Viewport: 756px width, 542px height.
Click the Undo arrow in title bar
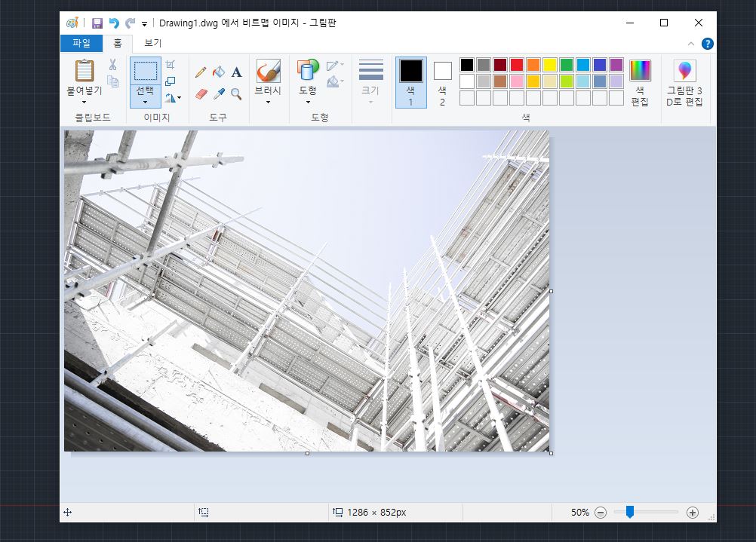(x=114, y=23)
